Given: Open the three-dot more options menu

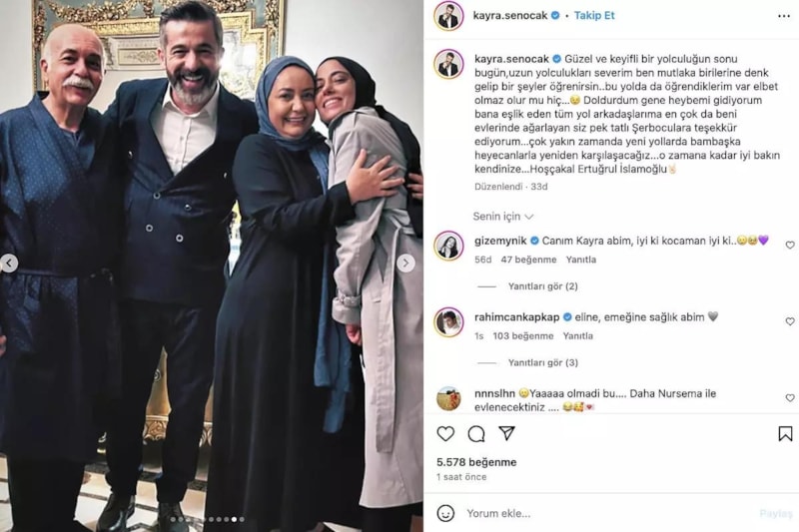Looking at the screenshot, I should [x=784, y=16].
